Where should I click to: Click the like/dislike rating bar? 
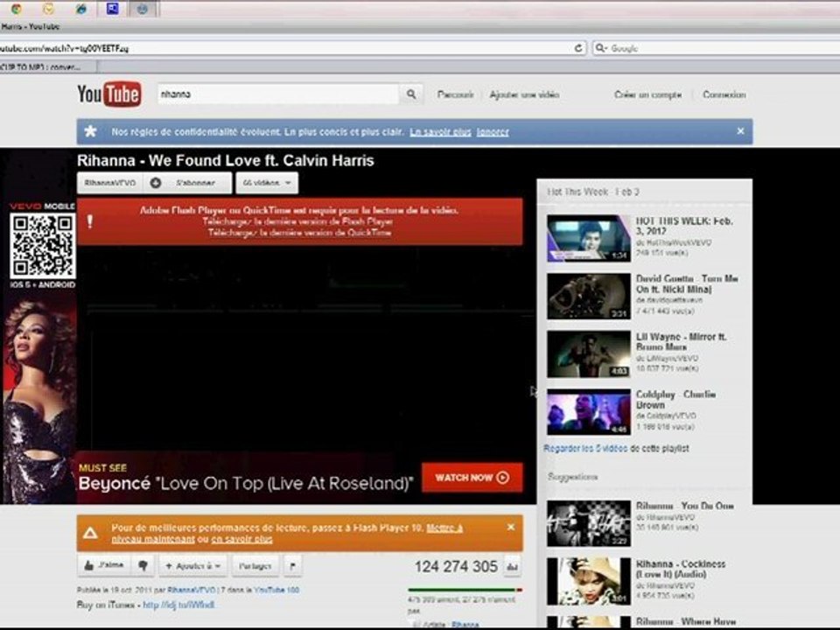tap(465, 590)
